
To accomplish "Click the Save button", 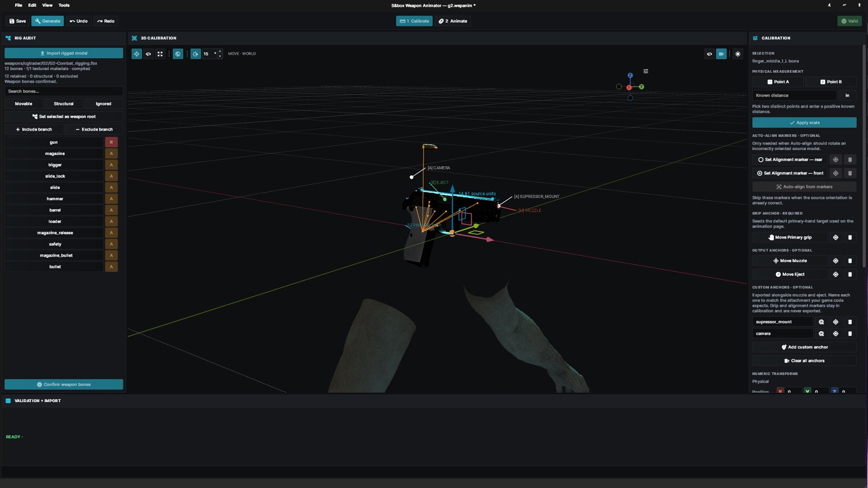I will [x=18, y=21].
